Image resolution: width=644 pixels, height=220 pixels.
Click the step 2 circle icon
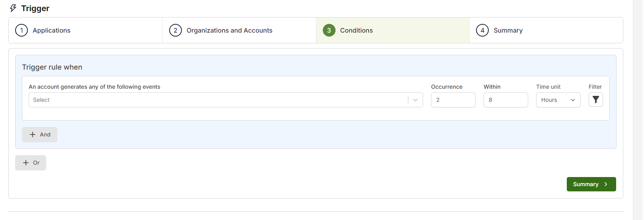click(176, 30)
